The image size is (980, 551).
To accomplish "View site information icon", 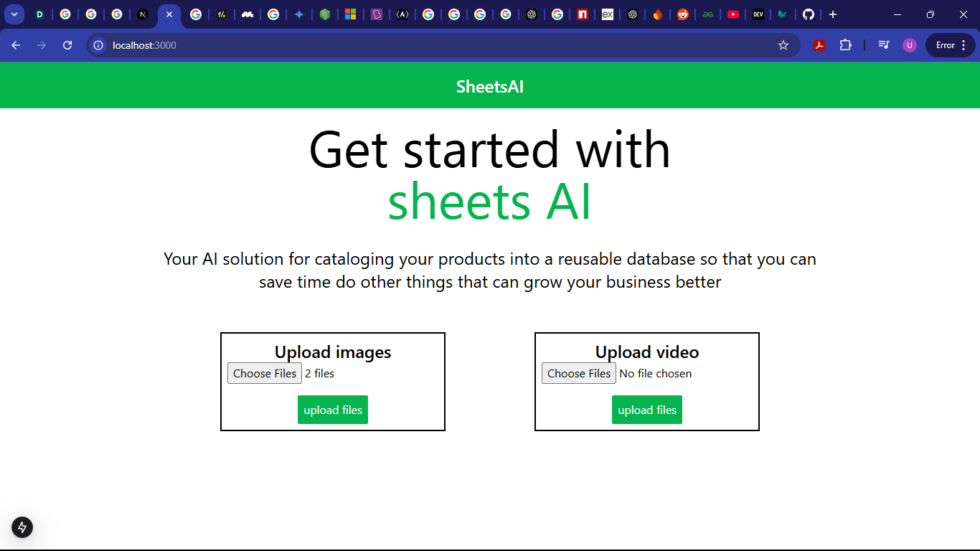I will pos(99,45).
